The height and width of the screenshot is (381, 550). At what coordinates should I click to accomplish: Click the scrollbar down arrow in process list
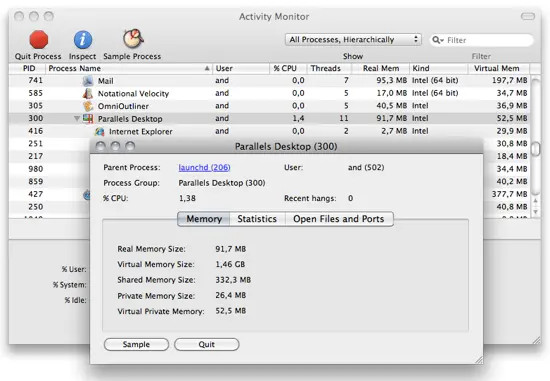(x=535, y=212)
